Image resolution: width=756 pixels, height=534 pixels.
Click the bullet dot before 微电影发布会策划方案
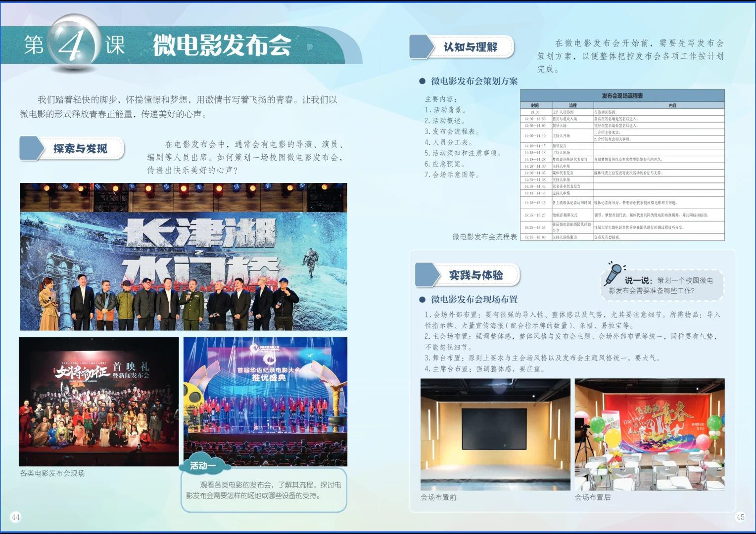[x=422, y=81]
